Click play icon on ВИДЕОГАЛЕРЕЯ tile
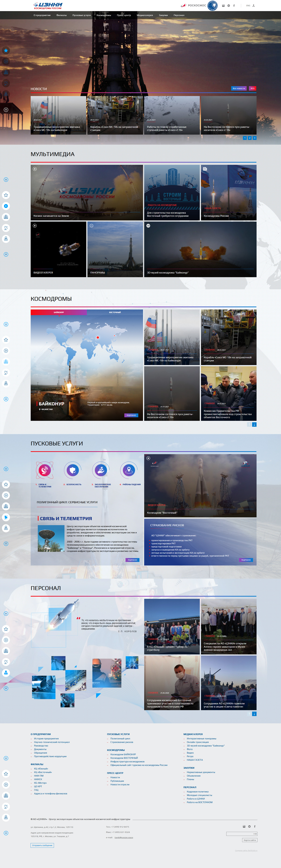The height and width of the screenshot is (868, 281). [x=35, y=226]
